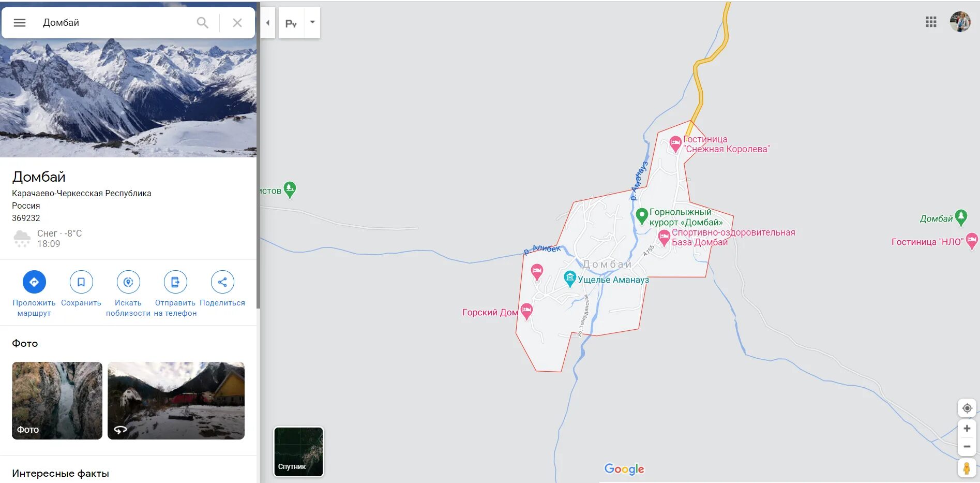Click the side panel scrollbar
The height and width of the screenshot is (483, 980).
(x=258, y=155)
